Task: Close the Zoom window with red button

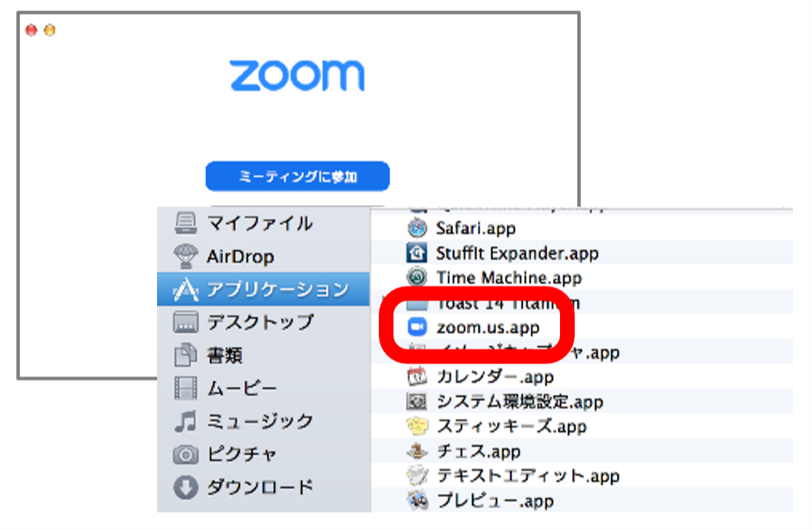Action: click(x=31, y=30)
